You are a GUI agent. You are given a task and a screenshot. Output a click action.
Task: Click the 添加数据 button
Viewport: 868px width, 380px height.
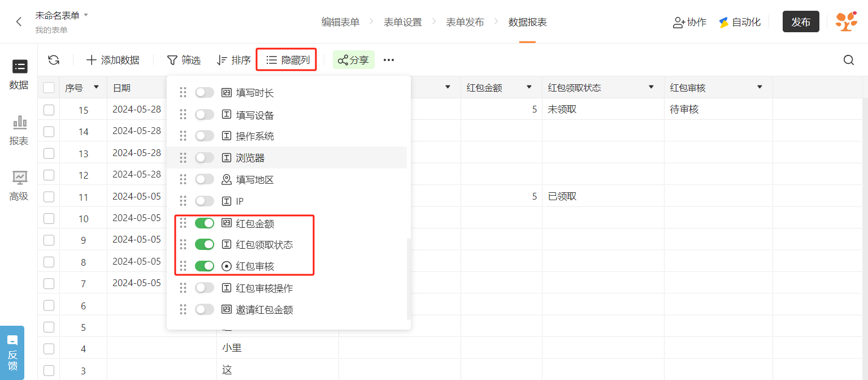[112, 60]
